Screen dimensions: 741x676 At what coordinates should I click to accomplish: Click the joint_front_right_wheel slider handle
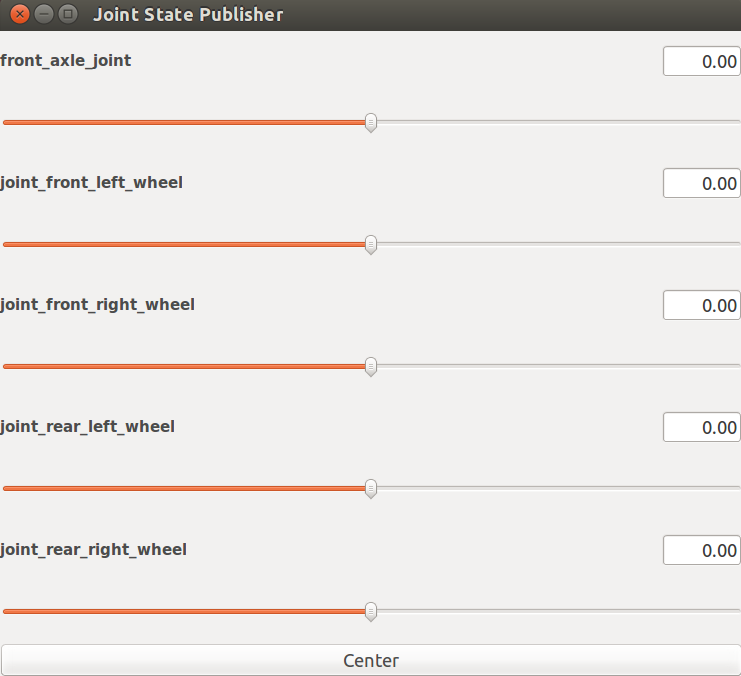click(371, 366)
